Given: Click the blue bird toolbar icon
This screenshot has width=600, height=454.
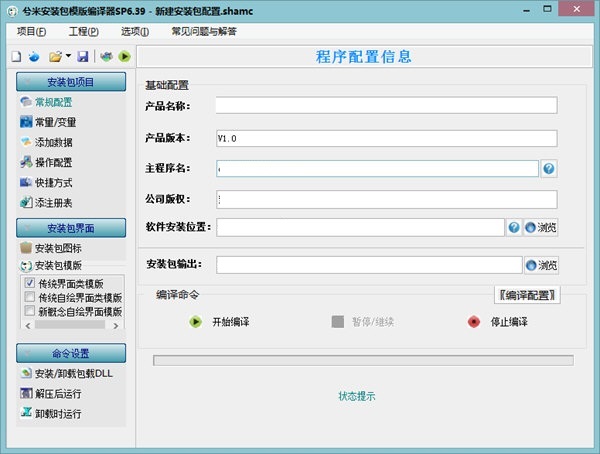Looking at the screenshot, I should click(34, 57).
